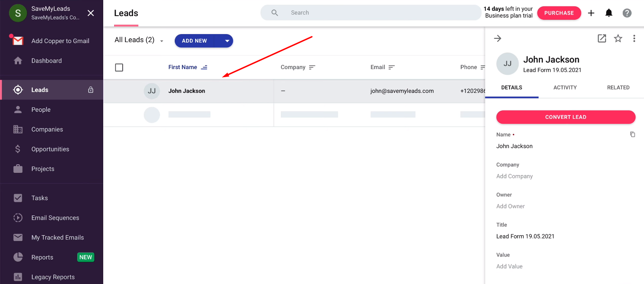644x284 pixels.
Task: Switch to the RELATED tab
Action: point(618,88)
